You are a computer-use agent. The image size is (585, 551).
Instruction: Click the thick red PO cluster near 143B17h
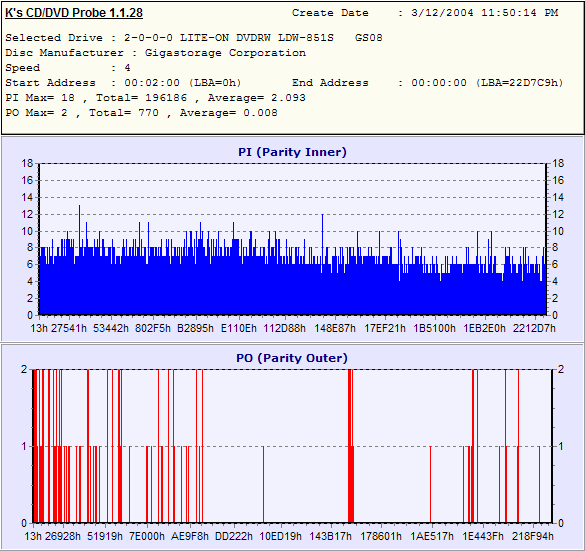351,446
